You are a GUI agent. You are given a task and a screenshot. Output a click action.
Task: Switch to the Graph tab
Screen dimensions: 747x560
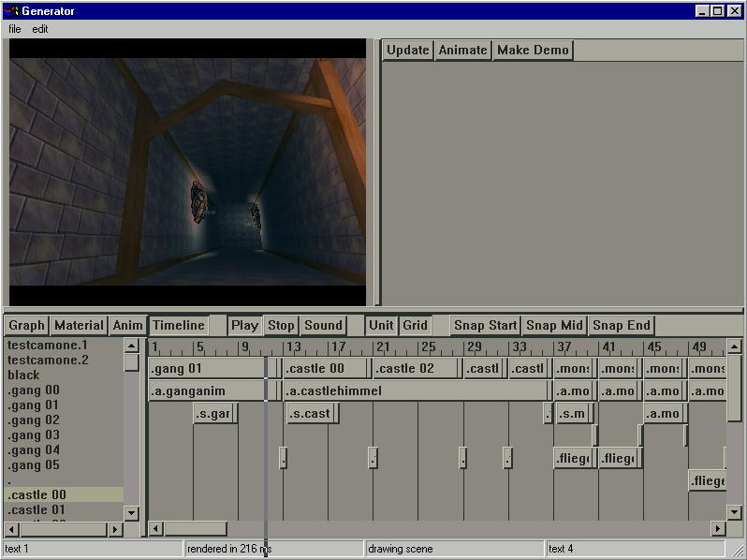[x=26, y=326]
